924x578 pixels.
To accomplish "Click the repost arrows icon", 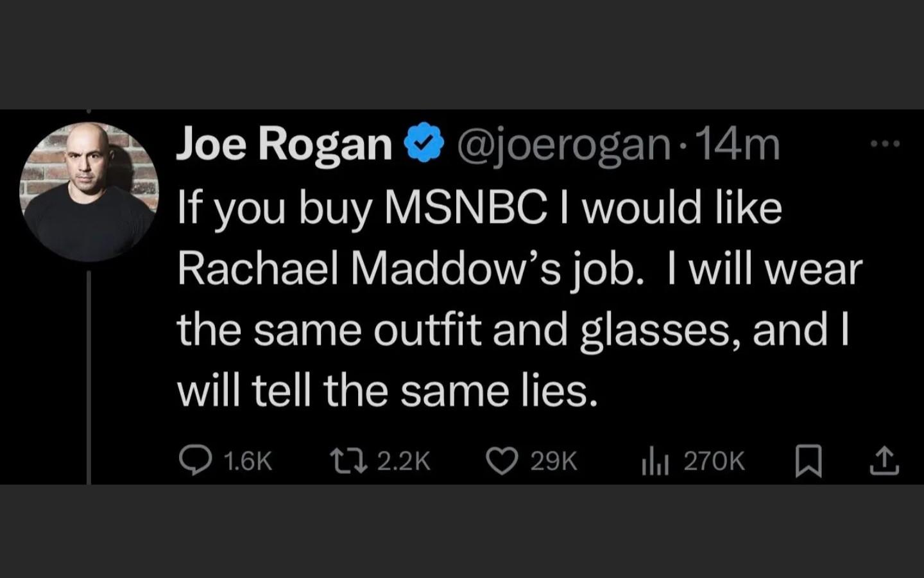I will click(347, 460).
